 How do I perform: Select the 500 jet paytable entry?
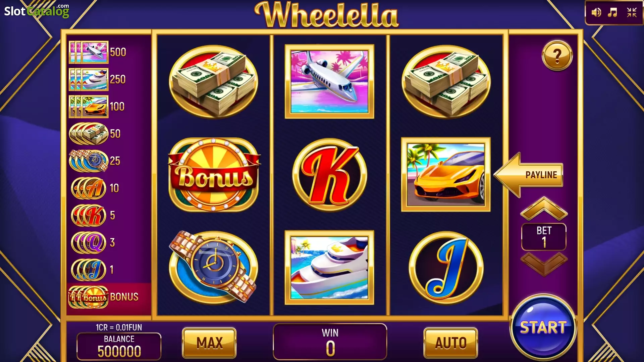pos(98,52)
